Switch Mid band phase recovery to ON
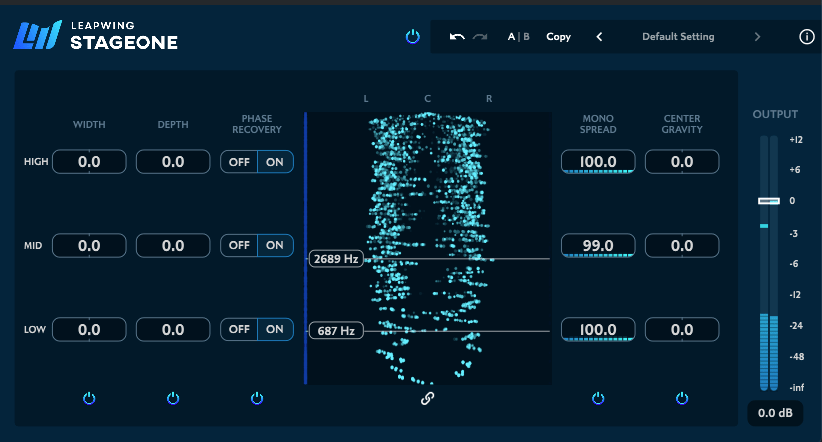 pos(275,245)
